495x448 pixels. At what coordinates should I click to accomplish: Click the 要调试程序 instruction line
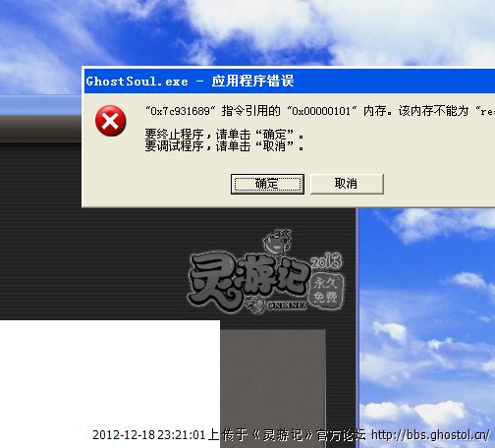pos(225,146)
